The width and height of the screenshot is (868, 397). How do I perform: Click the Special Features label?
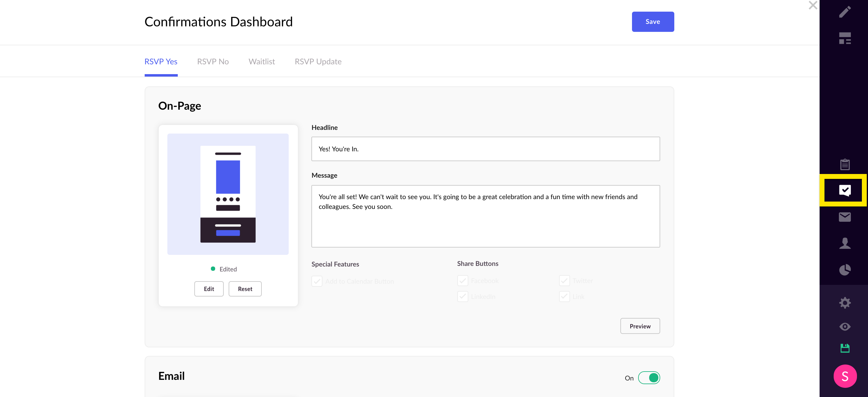click(x=335, y=264)
